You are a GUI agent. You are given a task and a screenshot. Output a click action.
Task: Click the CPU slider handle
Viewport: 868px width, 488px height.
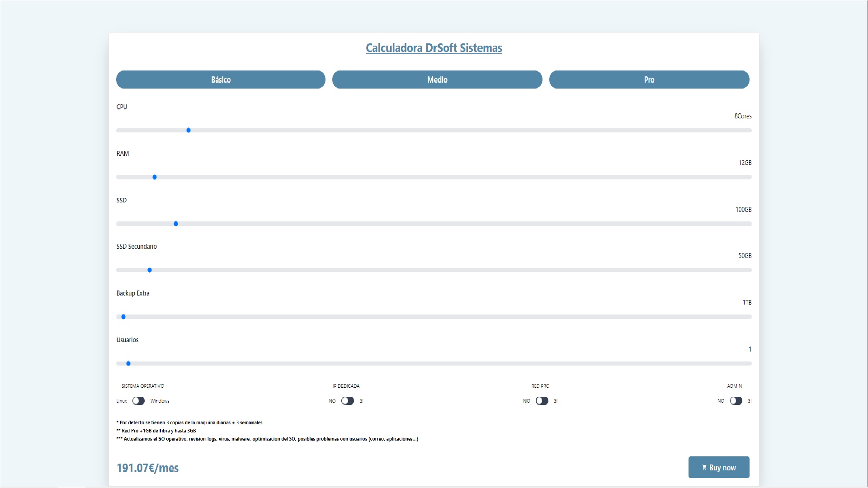point(189,131)
